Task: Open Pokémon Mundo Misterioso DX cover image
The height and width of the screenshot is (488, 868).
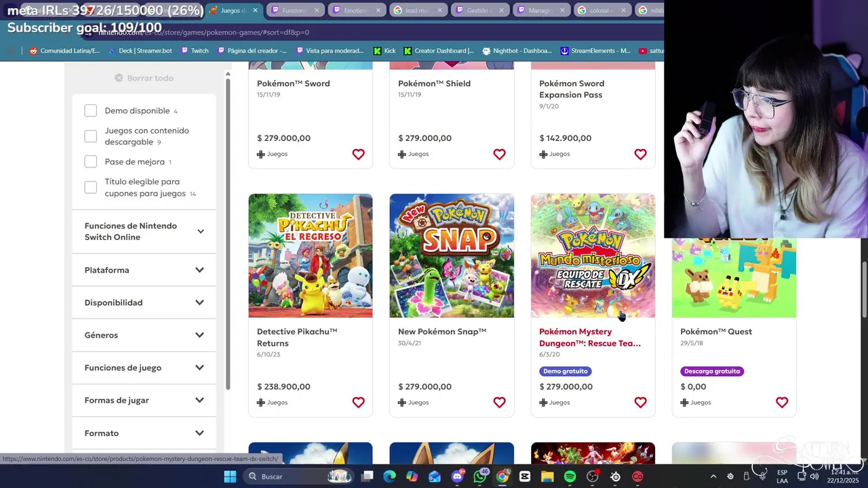Action: pos(593,256)
